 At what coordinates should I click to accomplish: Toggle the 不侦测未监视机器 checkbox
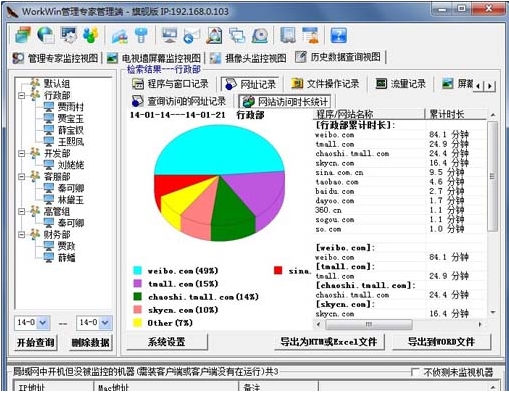pyautogui.click(x=415, y=372)
